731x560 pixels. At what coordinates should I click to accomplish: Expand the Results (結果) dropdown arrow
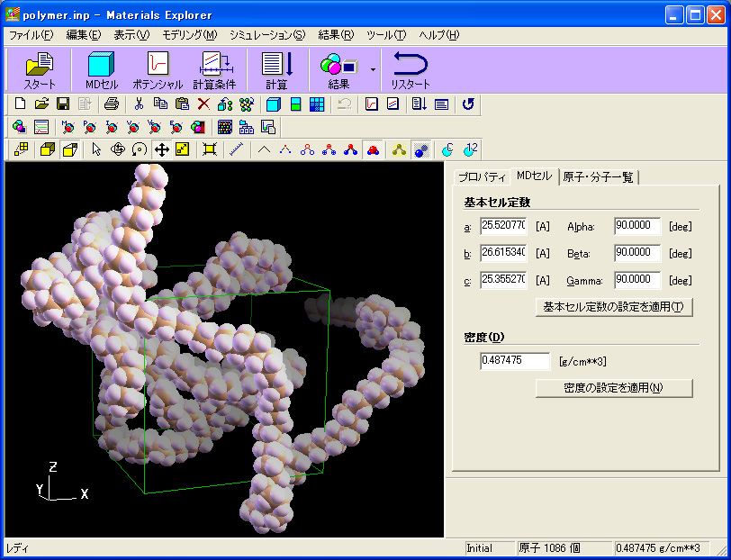[372, 69]
